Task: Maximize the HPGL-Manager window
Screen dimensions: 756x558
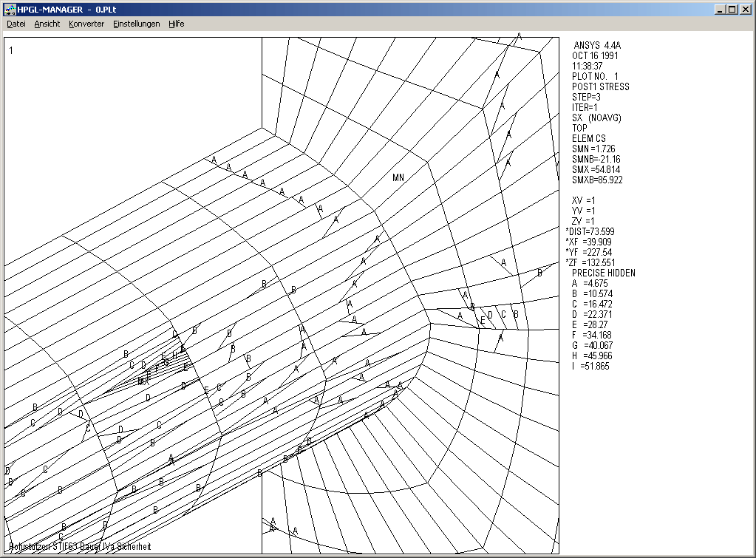Action: (732, 9)
